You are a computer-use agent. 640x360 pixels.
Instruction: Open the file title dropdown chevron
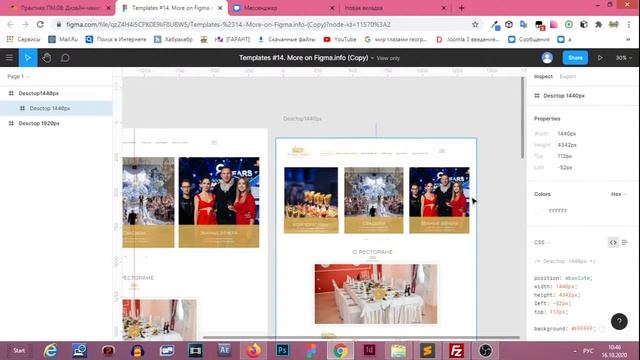(x=372, y=58)
